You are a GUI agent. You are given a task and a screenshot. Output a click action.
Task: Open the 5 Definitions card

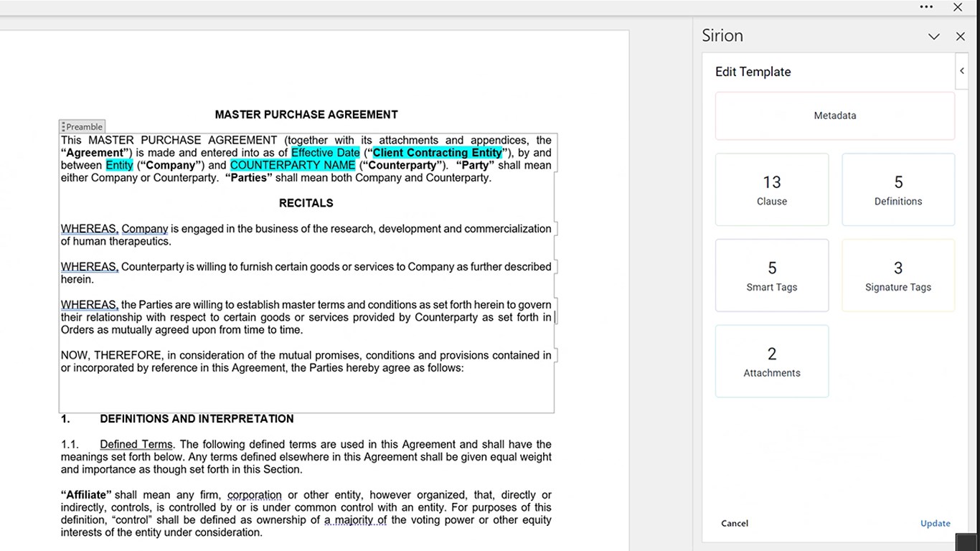pyautogui.click(x=898, y=190)
